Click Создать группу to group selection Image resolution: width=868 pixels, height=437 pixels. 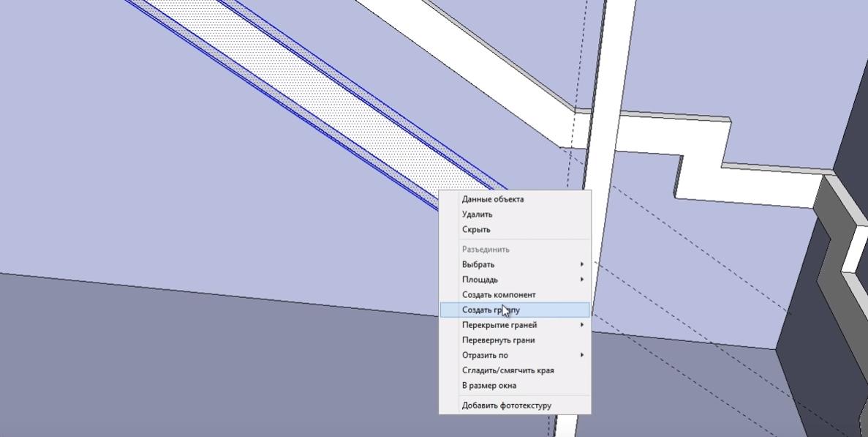tap(491, 310)
